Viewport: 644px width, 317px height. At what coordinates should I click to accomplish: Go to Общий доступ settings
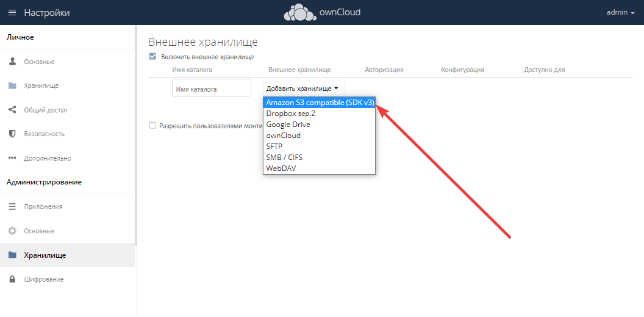67,110
